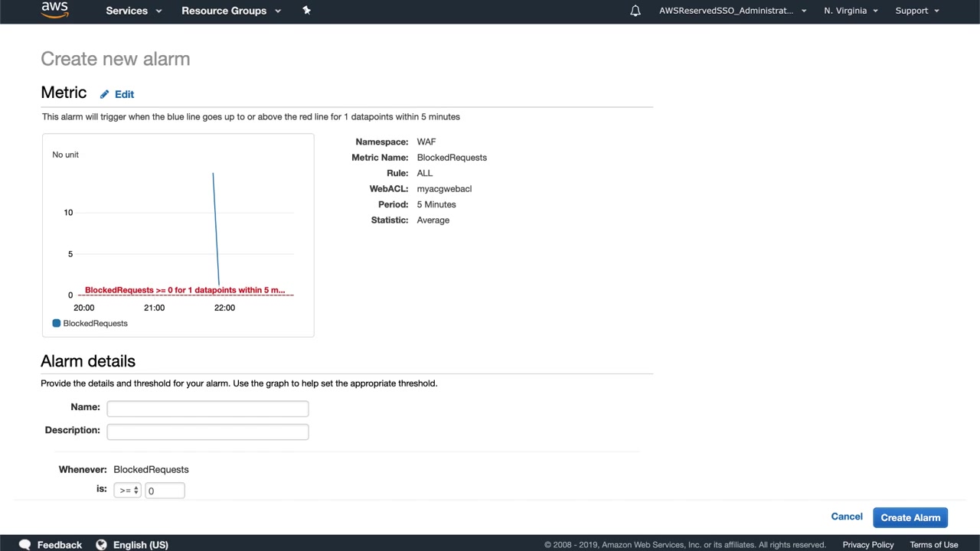Open the Support dropdown menu
Screen dimensions: 980x551
click(917, 11)
